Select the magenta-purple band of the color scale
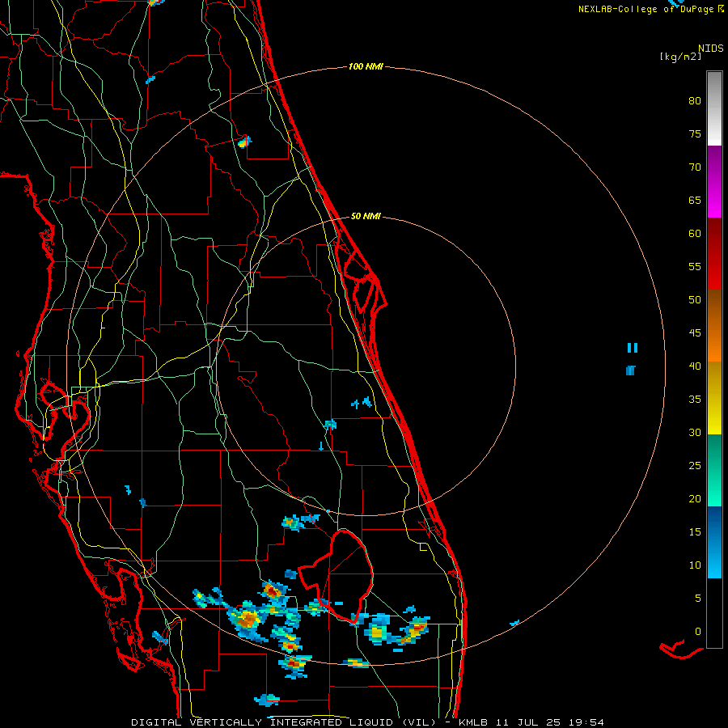This screenshot has height=728, width=728. (714, 181)
